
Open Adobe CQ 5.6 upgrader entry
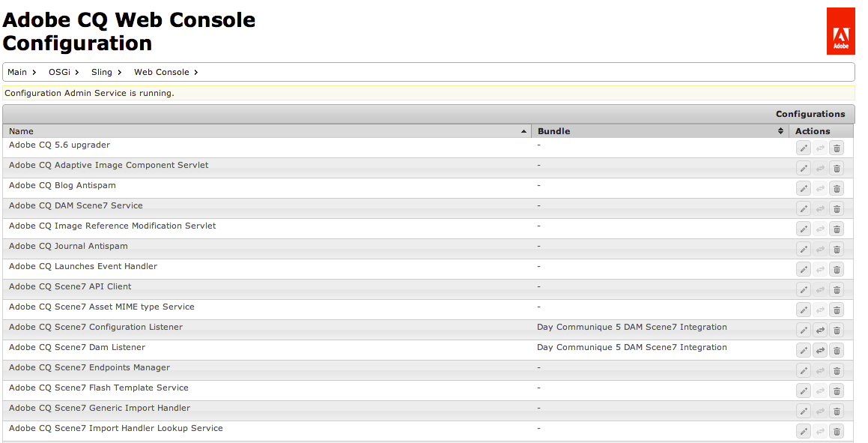[x=59, y=145]
